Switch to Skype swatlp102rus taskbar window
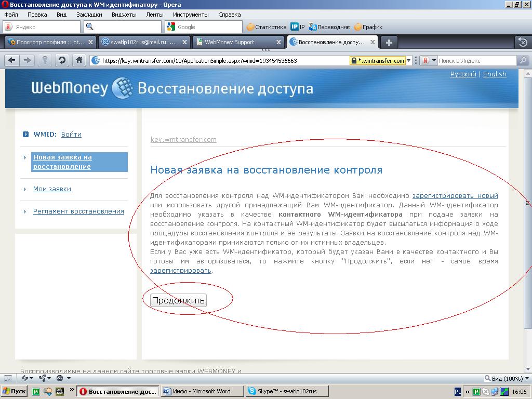Viewport: 532px width, 399px height. pyautogui.click(x=287, y=392)
